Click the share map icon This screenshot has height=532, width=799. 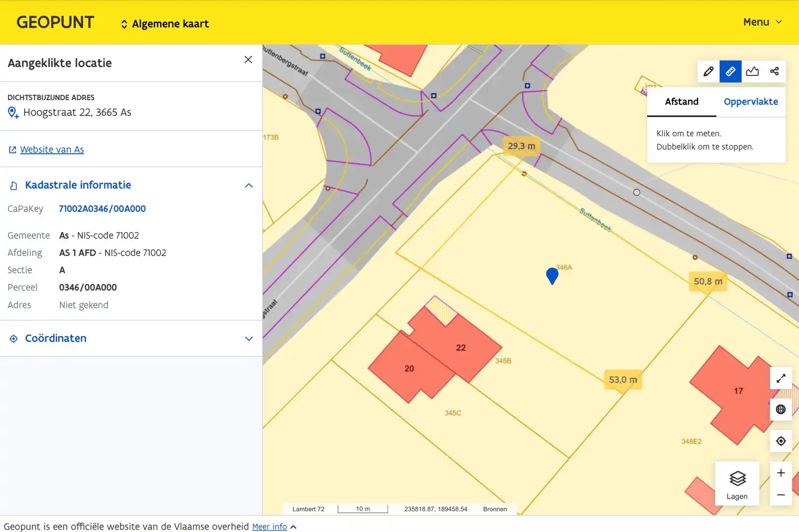pos(774,71)
